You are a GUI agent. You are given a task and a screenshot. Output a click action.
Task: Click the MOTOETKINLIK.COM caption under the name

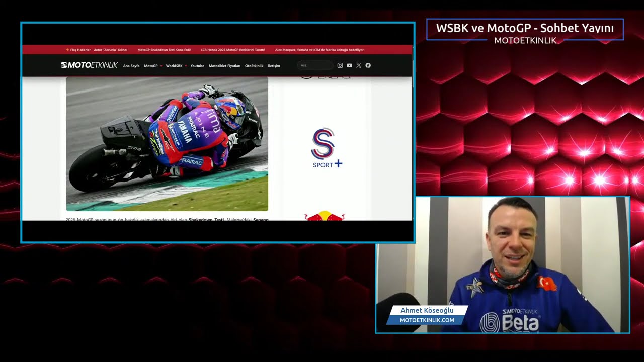[x=427, y=320]
